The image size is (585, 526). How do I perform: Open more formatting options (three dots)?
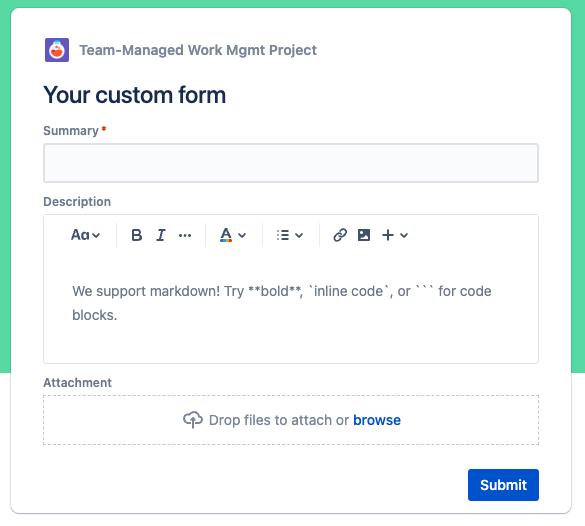(185, 235)
